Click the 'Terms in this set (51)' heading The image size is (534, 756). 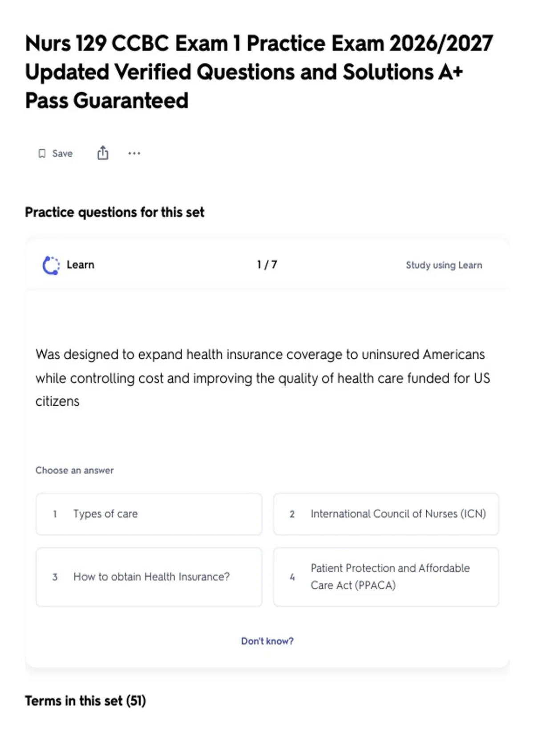(x=85, y=701)
